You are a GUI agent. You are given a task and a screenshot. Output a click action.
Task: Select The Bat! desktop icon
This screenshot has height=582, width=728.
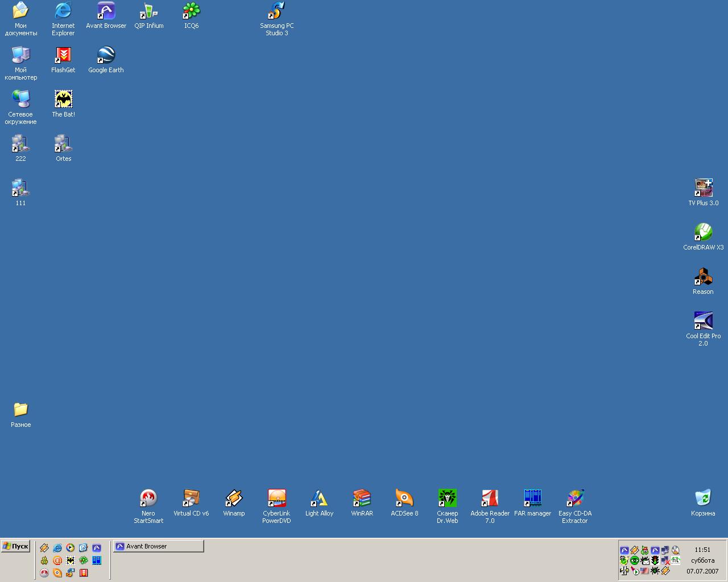click(63, 104)
